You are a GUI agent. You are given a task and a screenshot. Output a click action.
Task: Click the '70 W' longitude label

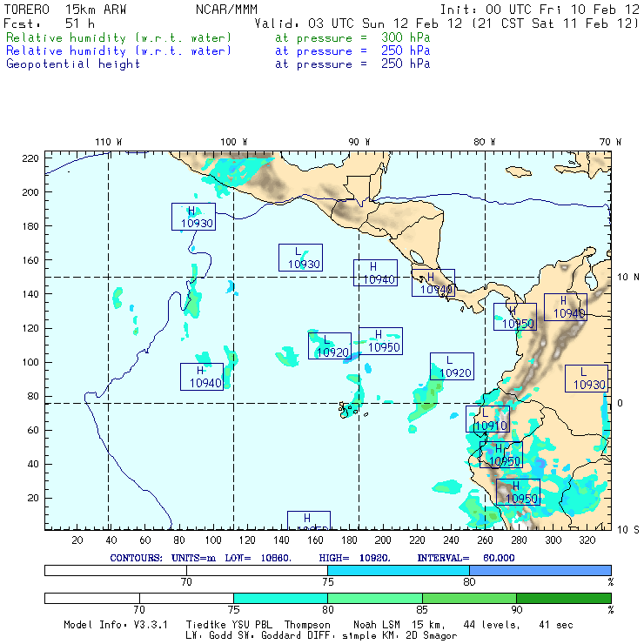pos(610,142)
